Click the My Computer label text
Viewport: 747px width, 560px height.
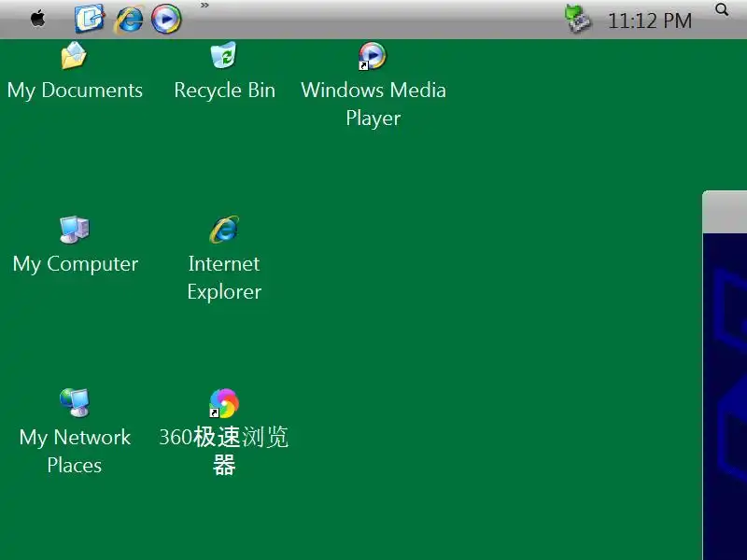[76, 264]
